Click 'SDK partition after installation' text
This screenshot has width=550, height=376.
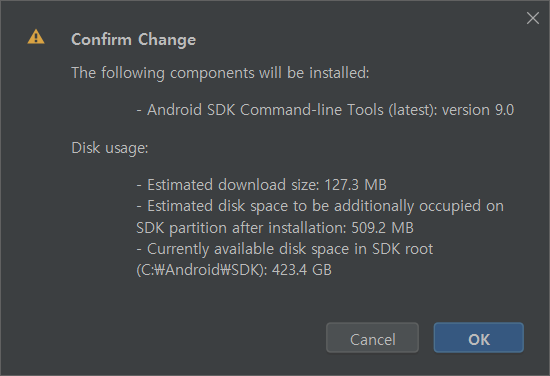click(x=241, y=228)
